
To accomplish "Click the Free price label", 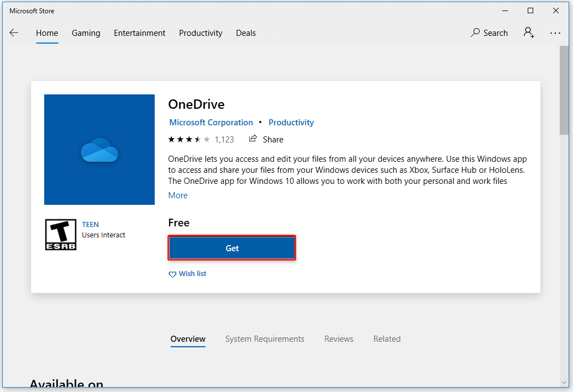I will pos(178,223).
